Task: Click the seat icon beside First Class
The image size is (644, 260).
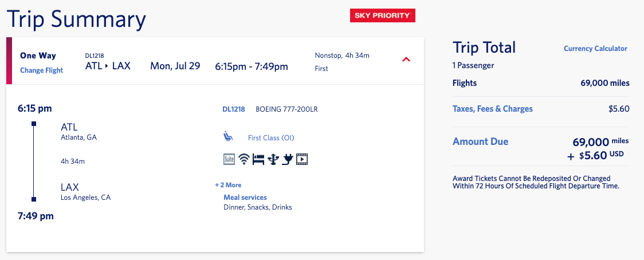Action: click(228, 137)
